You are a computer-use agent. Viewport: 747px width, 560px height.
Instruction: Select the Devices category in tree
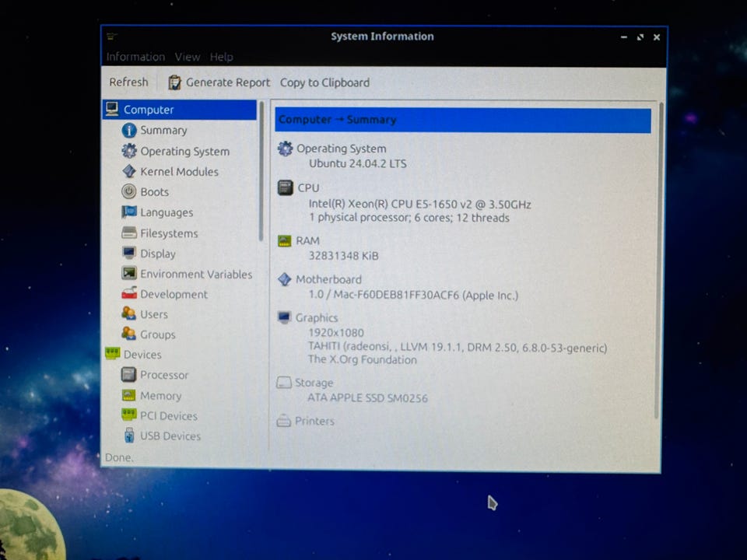[142, 355]
